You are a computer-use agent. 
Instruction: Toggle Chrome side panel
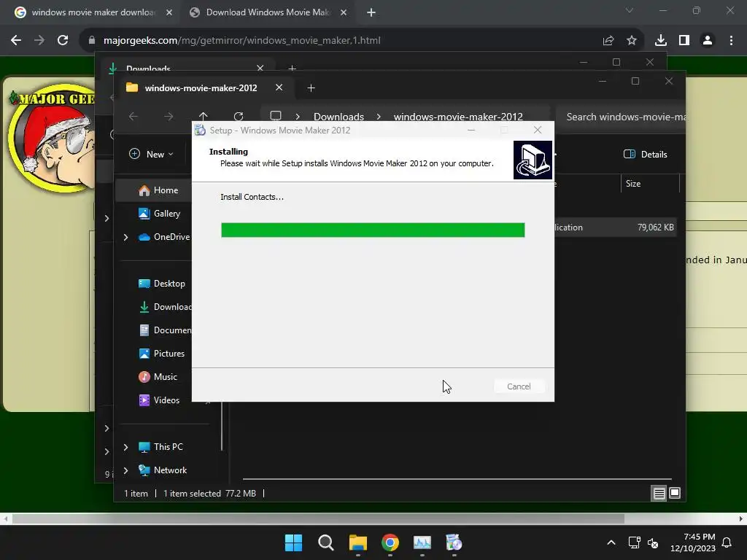684,41
